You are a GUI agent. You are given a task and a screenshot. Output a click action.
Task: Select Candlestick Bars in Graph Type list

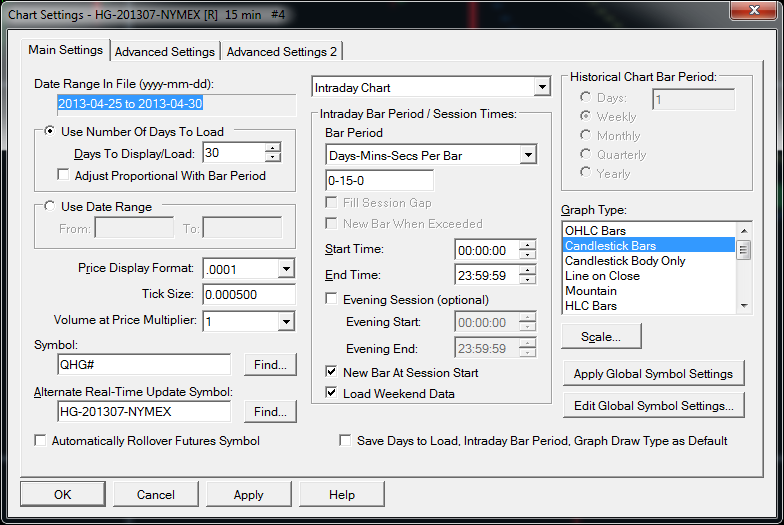coord(649,246)
